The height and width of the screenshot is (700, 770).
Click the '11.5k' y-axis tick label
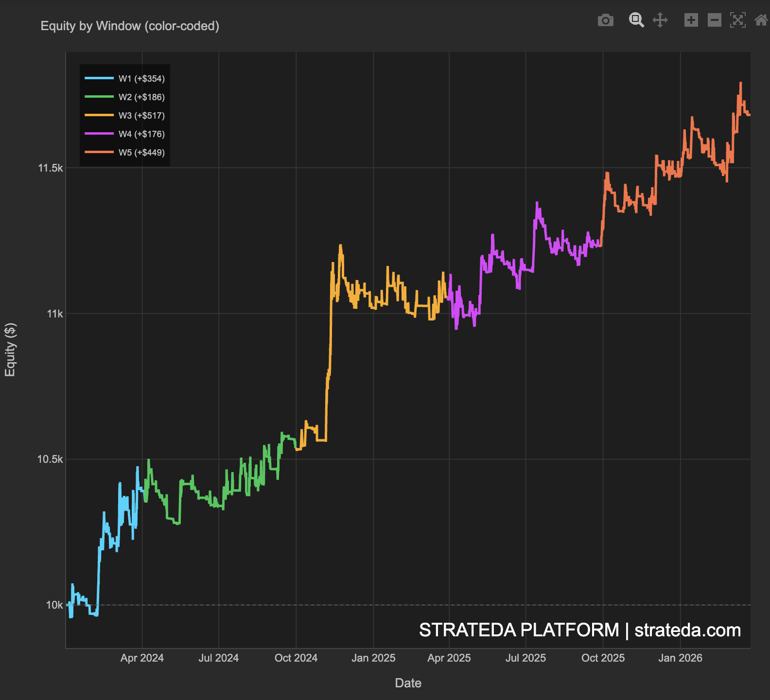tap(51, 168)
